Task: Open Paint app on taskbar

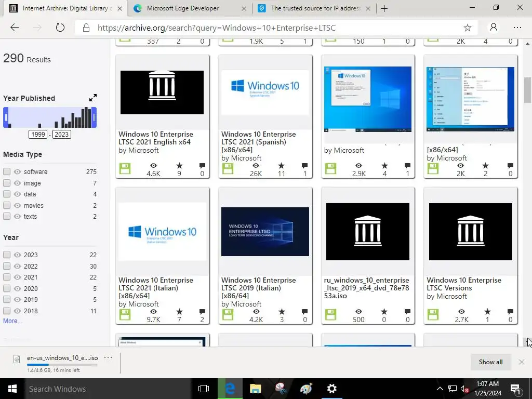Action: pos(306,389)
